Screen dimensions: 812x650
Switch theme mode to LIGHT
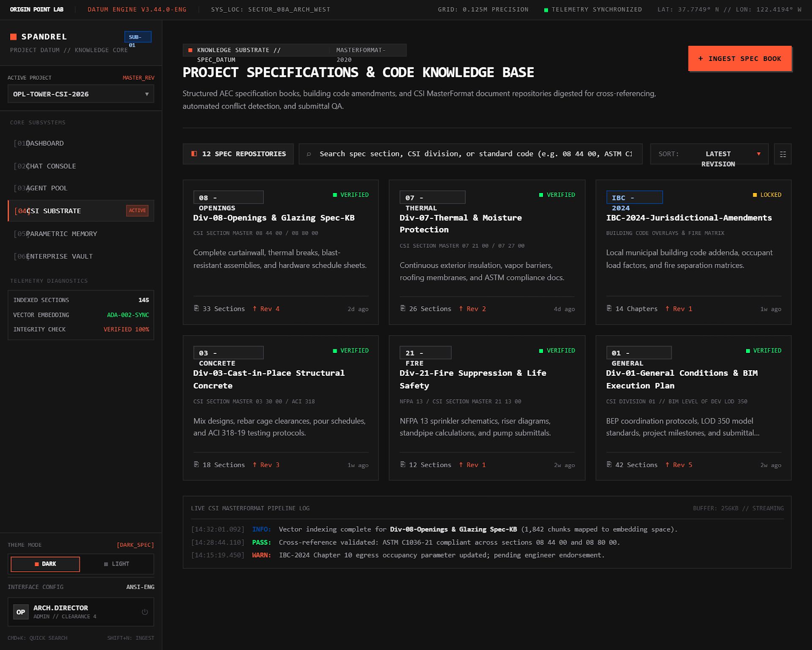[116, 564]
